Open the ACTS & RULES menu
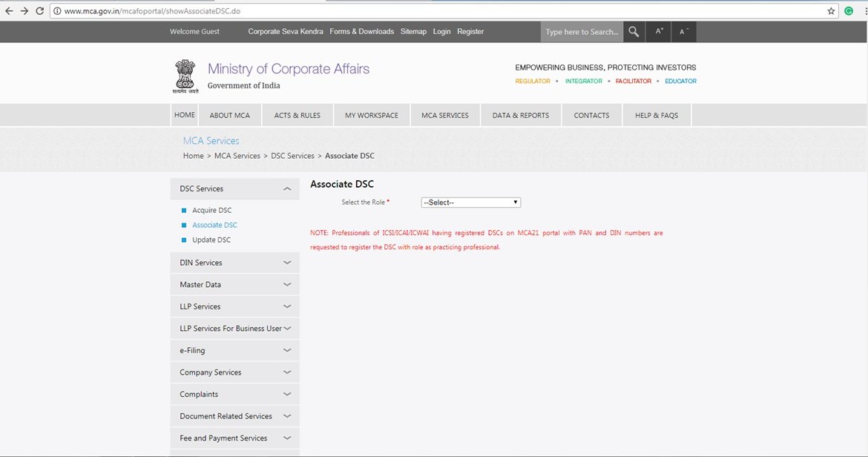Viewport: 868px width, 457px height. 297,115
